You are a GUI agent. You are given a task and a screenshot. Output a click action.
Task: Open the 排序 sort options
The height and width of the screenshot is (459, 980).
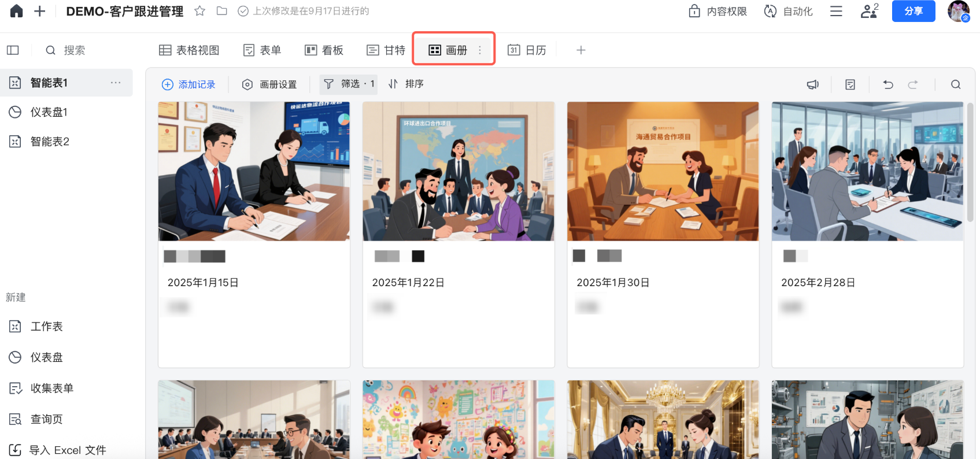(x=406, y=84)
